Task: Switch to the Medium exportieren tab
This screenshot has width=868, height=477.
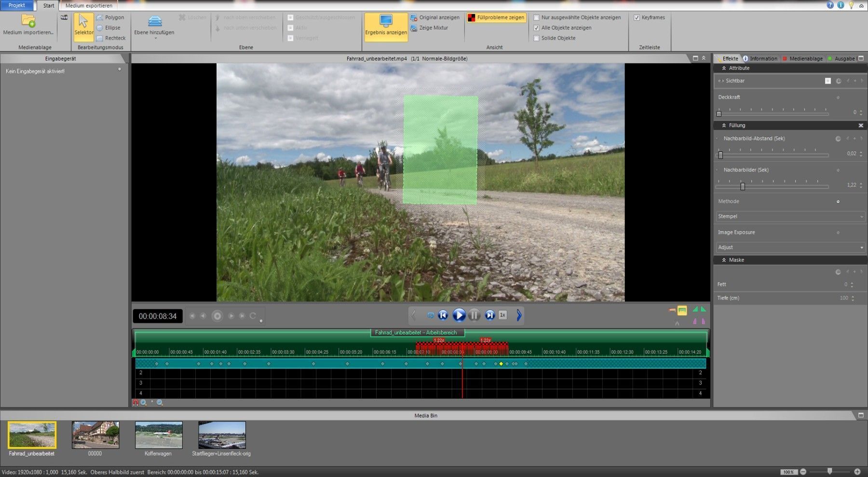Action: tap(89, 6)
